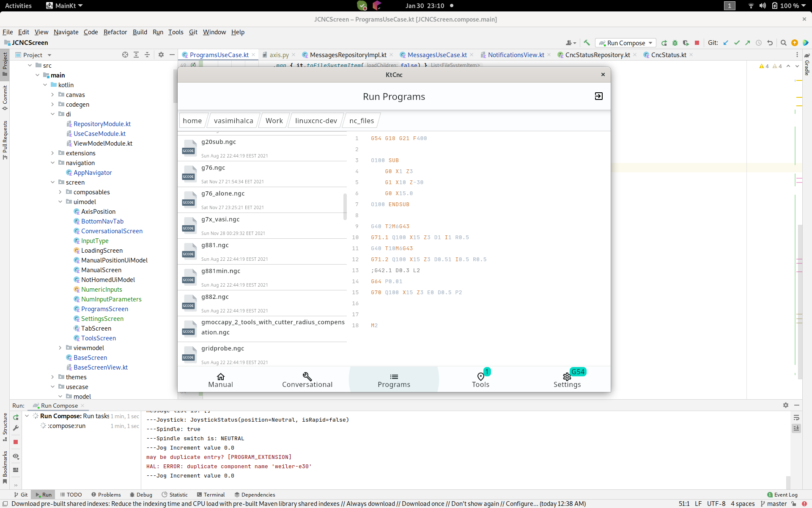This screenshot has height=508, width=812.
Task: Click the Run with Coverage icon
Action: [x=686, y=43]
